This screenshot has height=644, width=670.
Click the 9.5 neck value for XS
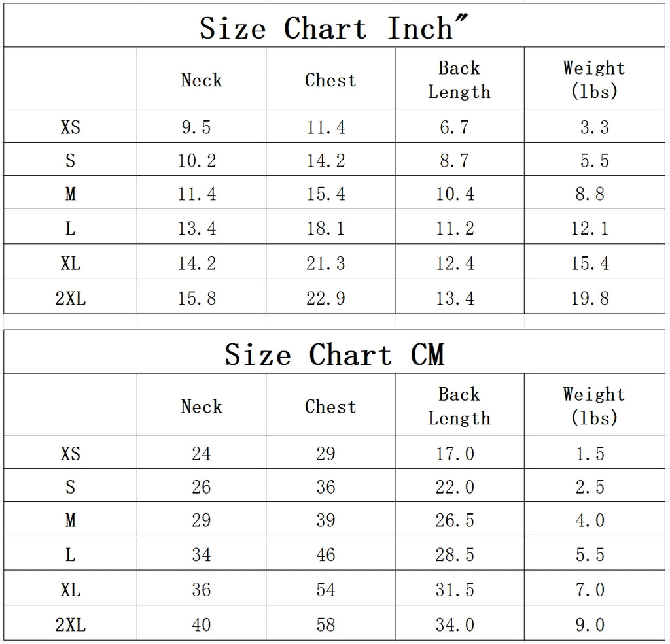196,127
